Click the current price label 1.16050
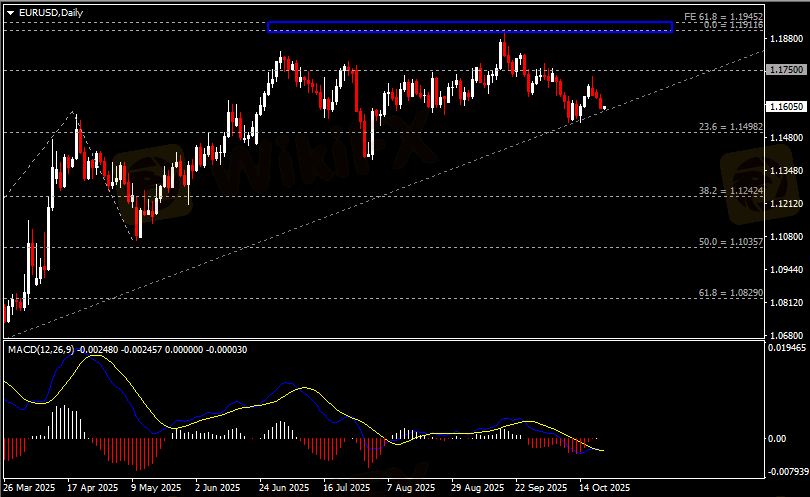Image resolution: width=810 pixels, height=497 pixels. [785, 106]
